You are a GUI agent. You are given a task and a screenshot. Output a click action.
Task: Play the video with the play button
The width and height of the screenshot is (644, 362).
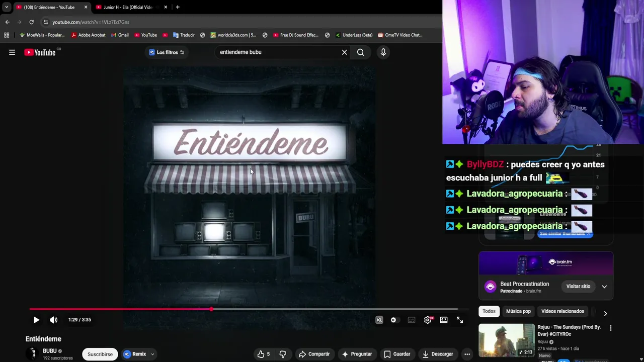click(x=36, y=320)
